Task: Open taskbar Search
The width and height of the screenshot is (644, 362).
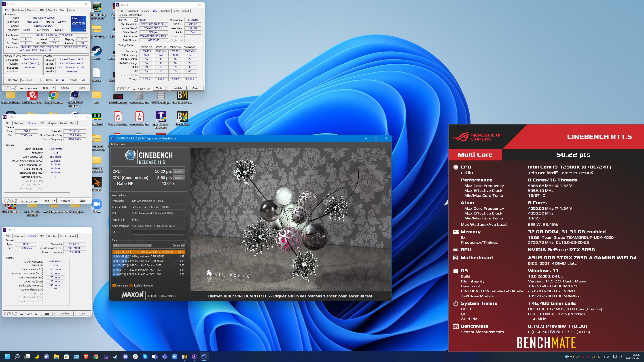Action: pyautogui.click(x=17, y=356)
